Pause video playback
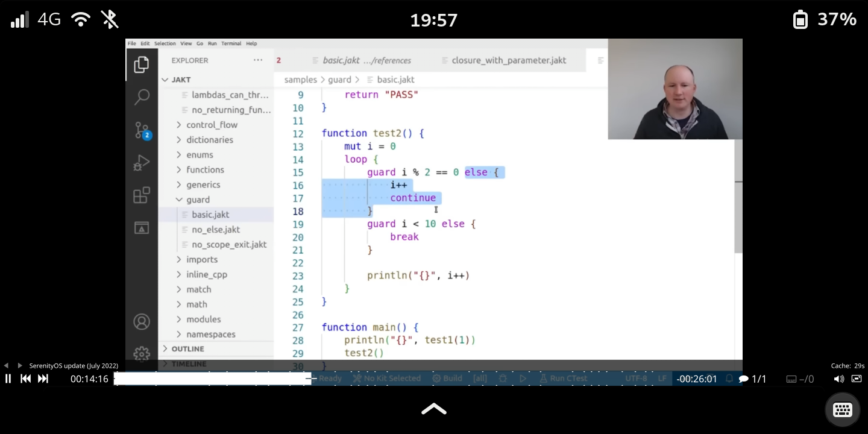Screen dimensions: 868x434 pos(8,379)
